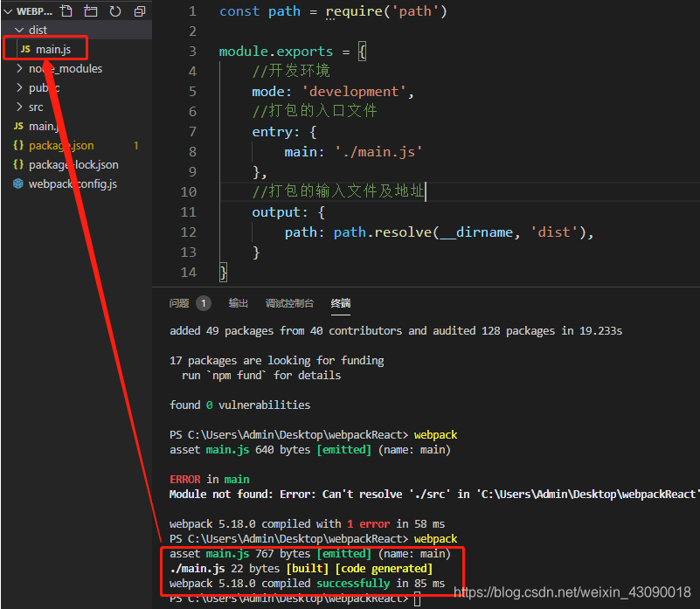Click module.exports on line 3
Viewport: 700px width, 609px height.
(x=276, y=52)
